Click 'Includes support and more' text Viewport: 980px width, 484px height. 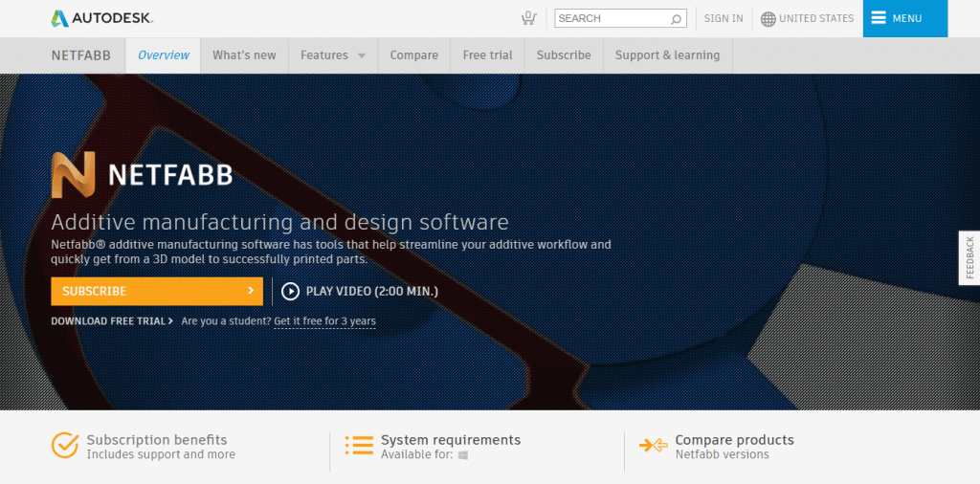(161, 454)
